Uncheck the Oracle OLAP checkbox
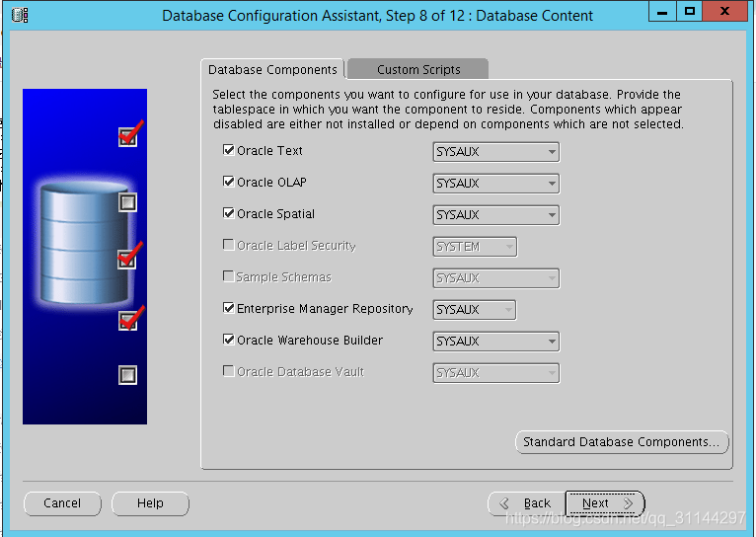 (x=229, y=182)
